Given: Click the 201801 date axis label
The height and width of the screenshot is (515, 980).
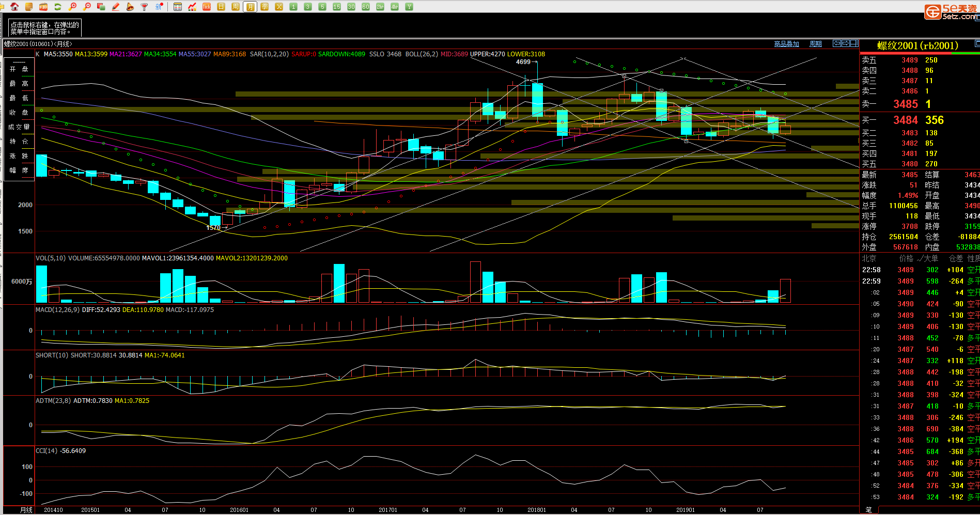Looking at the screenshot, I should (x=537, y=510).
